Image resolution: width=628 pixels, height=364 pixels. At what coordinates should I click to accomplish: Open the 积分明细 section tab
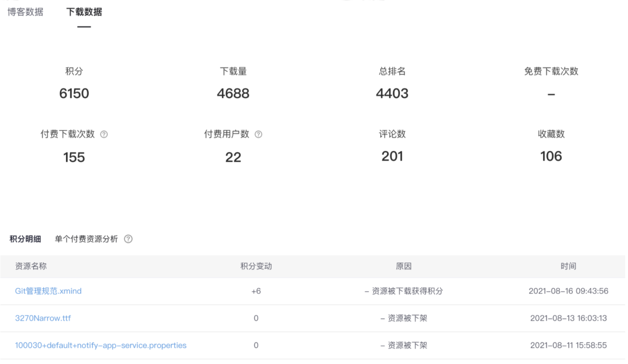[25, 239]
